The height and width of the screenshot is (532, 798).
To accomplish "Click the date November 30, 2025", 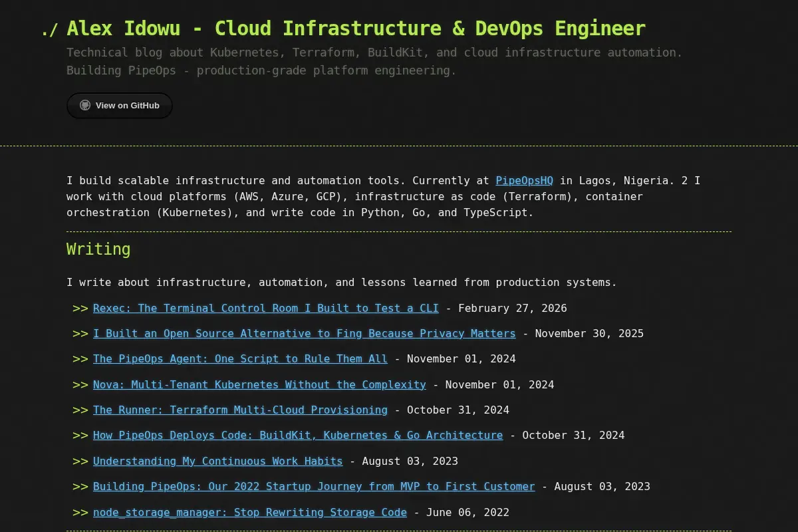I will tap(589, 334).
